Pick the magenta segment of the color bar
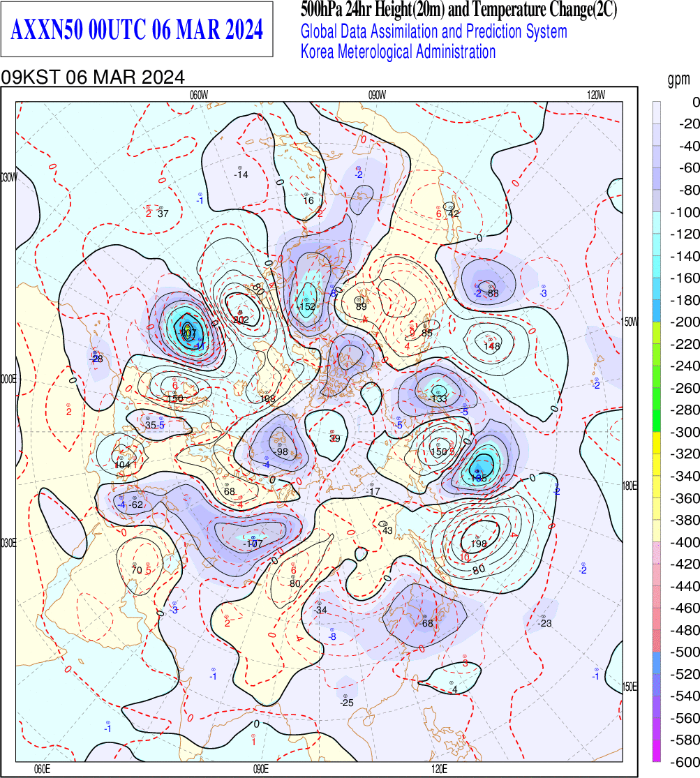The width and height of the screenshot is (700, 778). tap(657, 750)
